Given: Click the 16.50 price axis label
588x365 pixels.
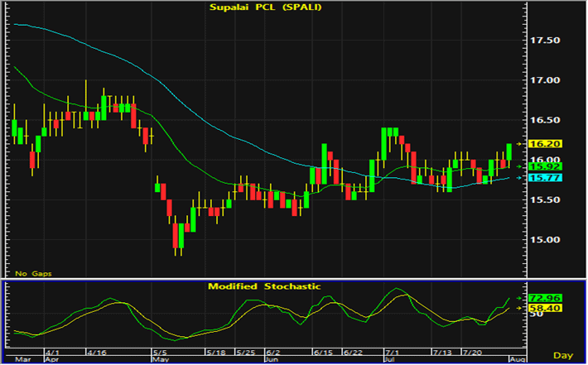Looking at the screenshot, I should pos(545,120).
